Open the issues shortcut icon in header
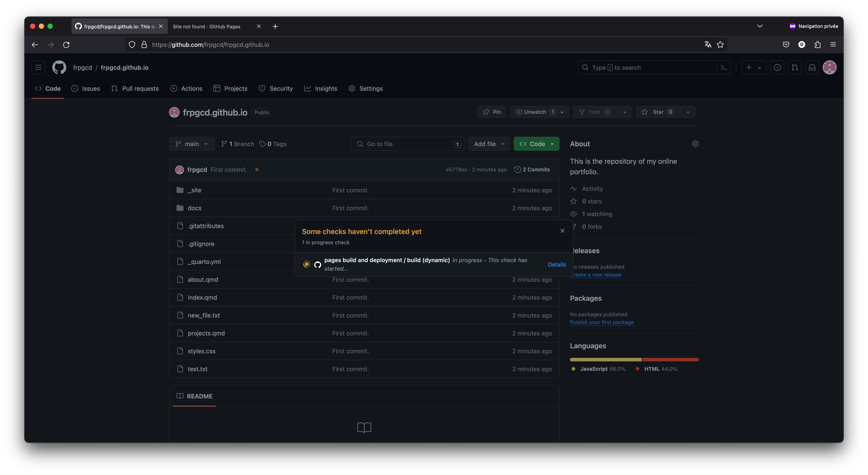This screenshot has height=475, width=868. 777,67
